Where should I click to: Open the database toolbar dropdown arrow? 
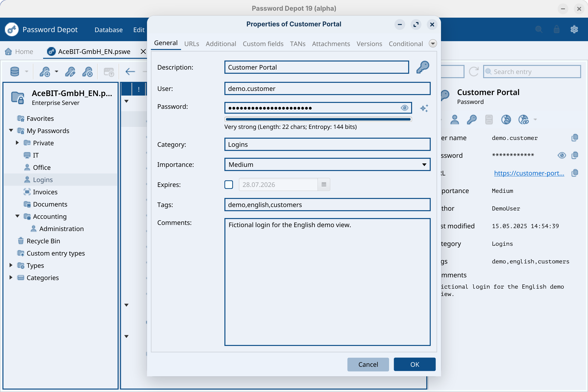(x=26, y=72)
